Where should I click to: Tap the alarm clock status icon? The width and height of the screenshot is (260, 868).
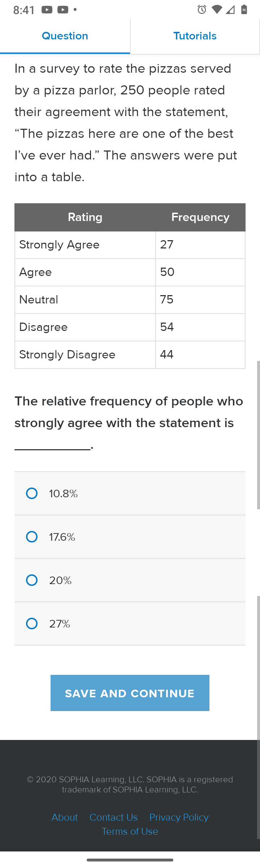point(202,10)
